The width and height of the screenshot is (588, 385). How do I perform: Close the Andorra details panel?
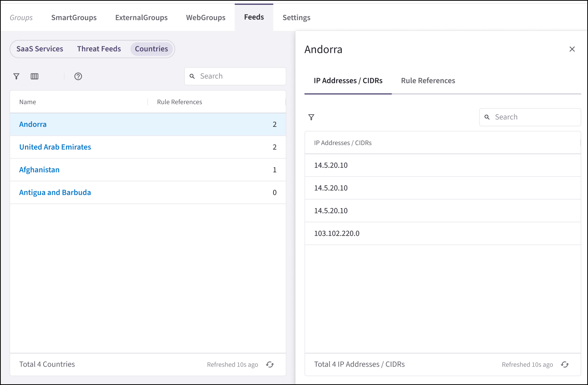572,49
